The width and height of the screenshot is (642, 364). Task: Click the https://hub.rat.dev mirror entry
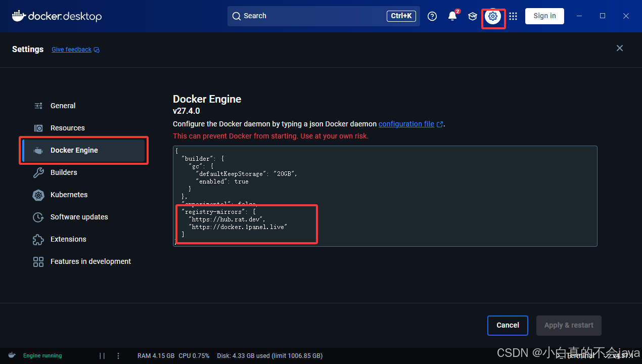226,219
